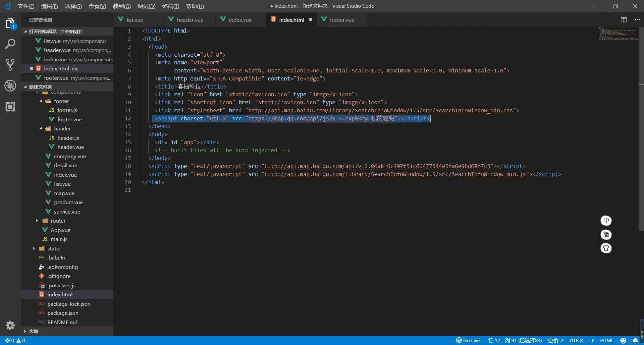Open App.vue file

(67, 230)
